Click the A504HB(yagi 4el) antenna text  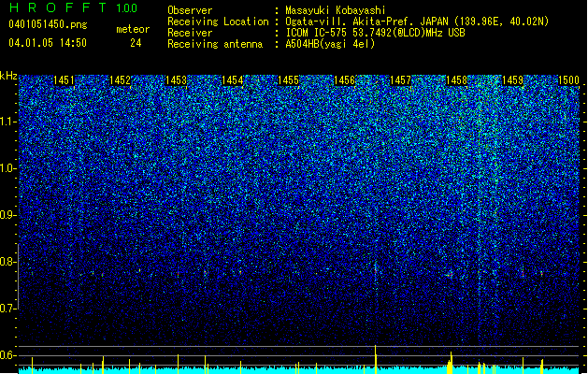tap(330, 44)
